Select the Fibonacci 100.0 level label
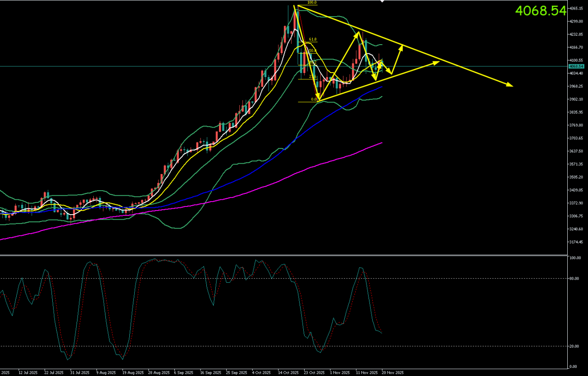Image resolution: width=588 pixels, height=376 pixels. point(312,3)
